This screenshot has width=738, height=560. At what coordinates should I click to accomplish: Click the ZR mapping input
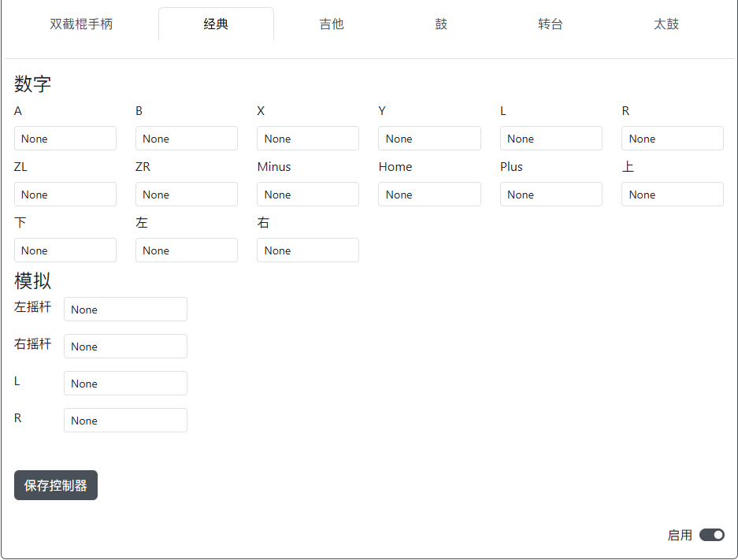(187, 194)
